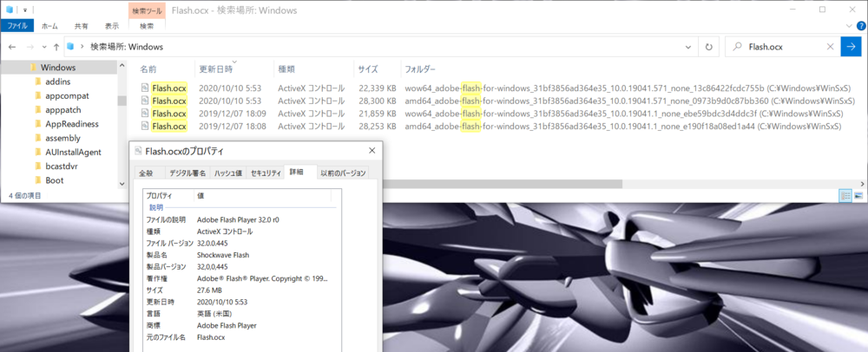Click the blue search go arrow button
The image size is (868, 352).
[851, 47]
